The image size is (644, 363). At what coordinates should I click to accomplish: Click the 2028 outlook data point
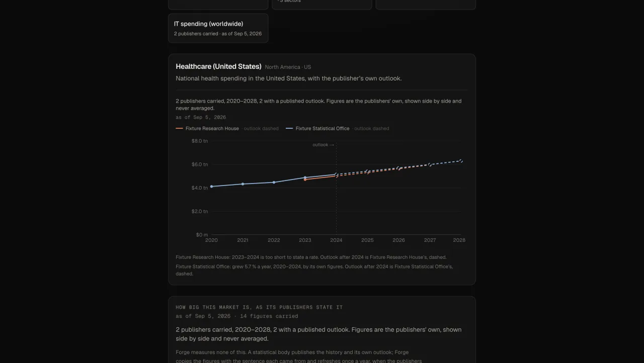461,161
